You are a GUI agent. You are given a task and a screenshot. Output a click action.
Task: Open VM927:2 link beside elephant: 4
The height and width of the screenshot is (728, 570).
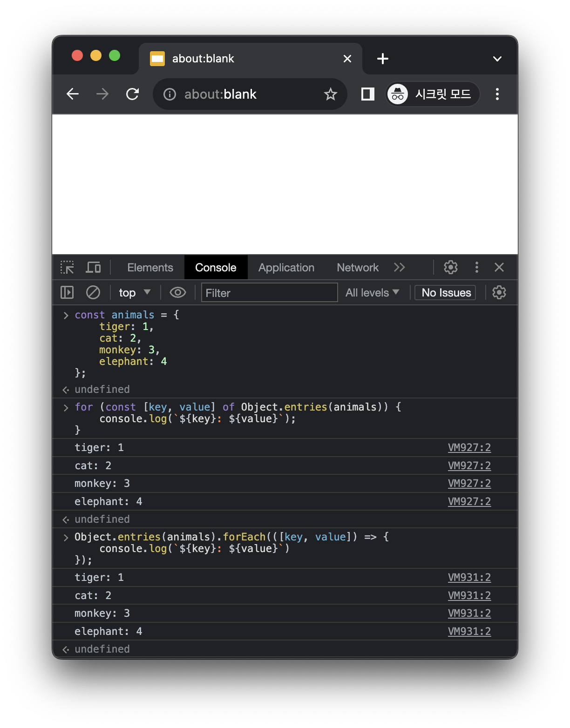(469, 502)
